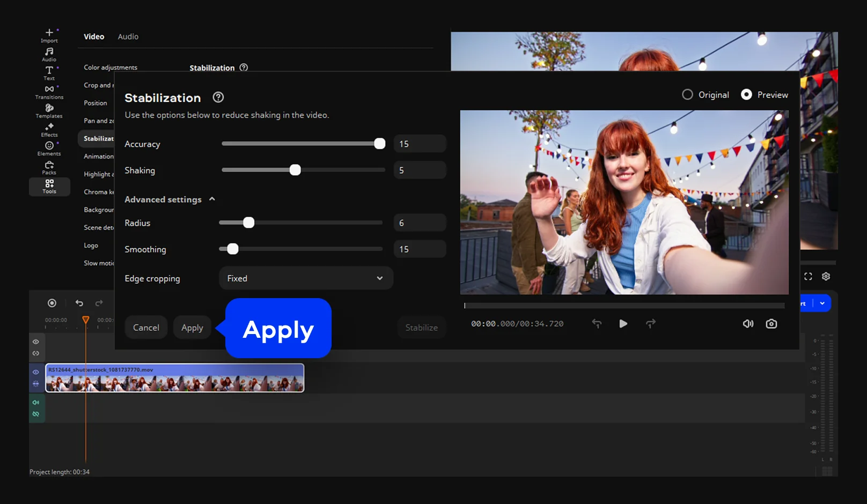Select the Original radio button
The image size is (867, 504).
click(687, 94)
